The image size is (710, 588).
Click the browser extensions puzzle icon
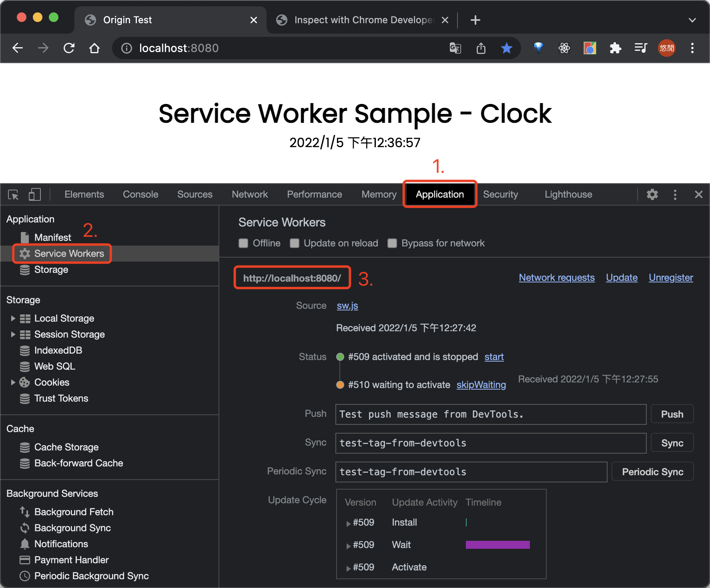tap(615, 48)
